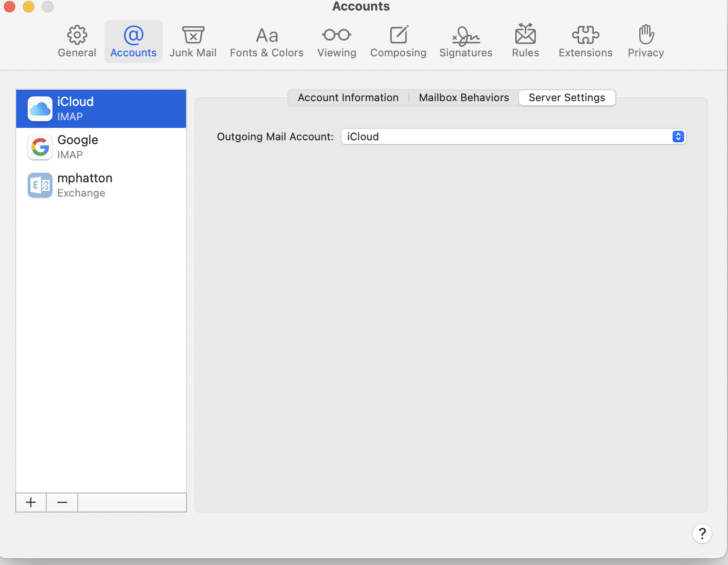Close the Accounts preferences window
728x565 pixels.
(10, 7)
